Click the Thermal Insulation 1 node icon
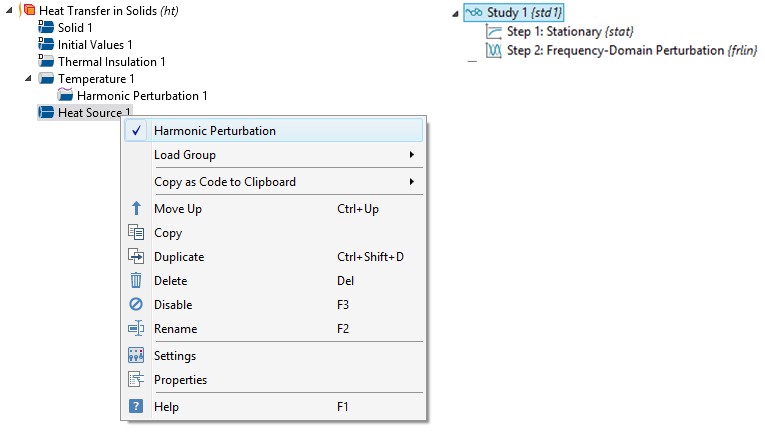Screen dimensions: 765x435 click(46, 61)
